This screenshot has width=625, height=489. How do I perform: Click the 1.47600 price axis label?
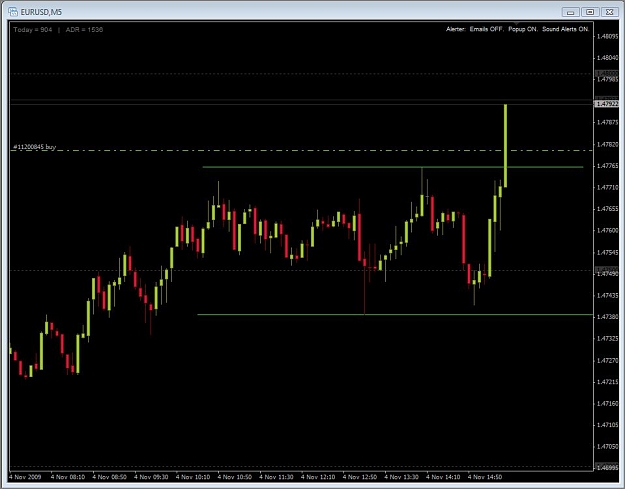click(x=607, y=230)
